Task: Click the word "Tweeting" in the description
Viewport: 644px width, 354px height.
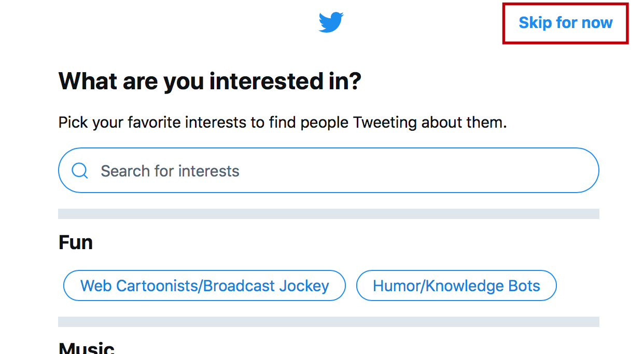Action: (385, 122)
